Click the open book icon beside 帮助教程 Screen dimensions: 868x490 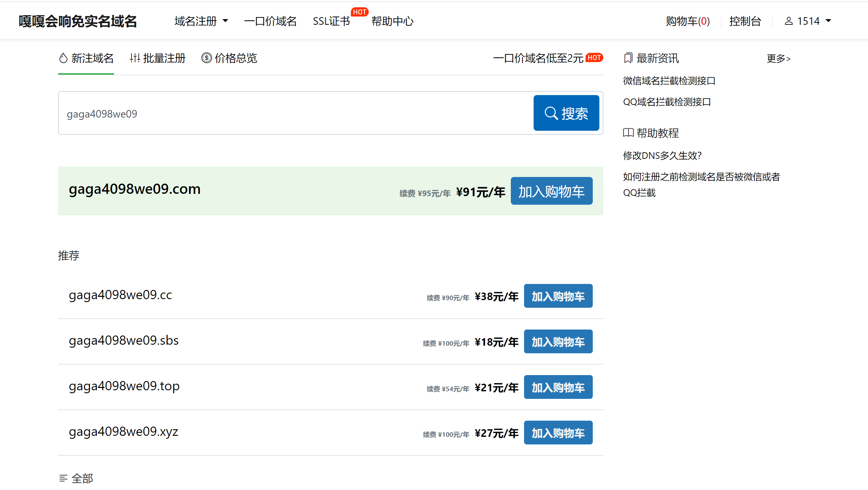628,133
